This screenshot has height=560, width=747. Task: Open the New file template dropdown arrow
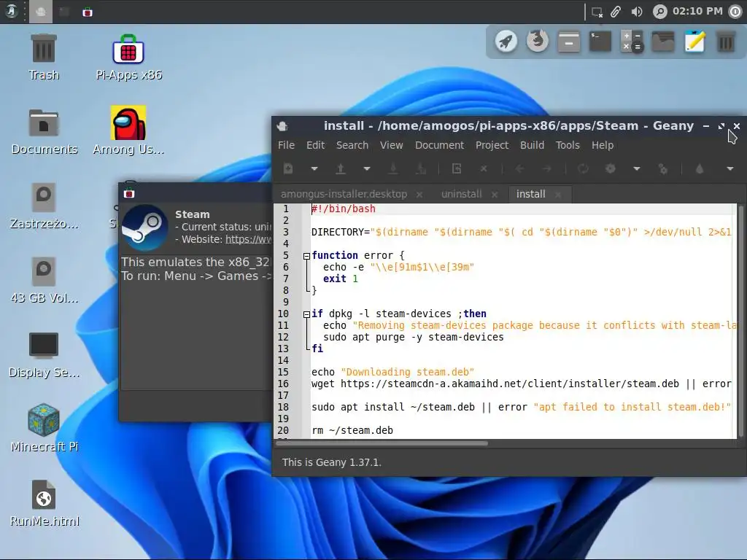tap(314, 168)
